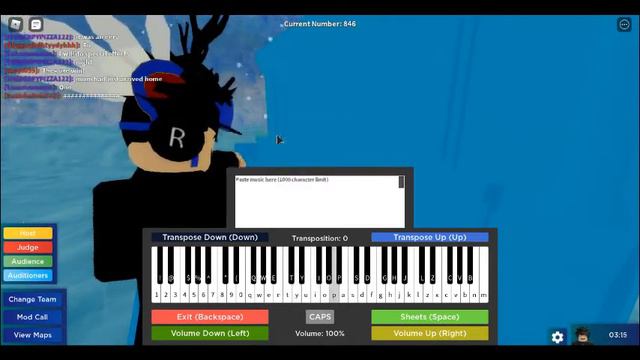Click the paste music text box

pos(317,201)
